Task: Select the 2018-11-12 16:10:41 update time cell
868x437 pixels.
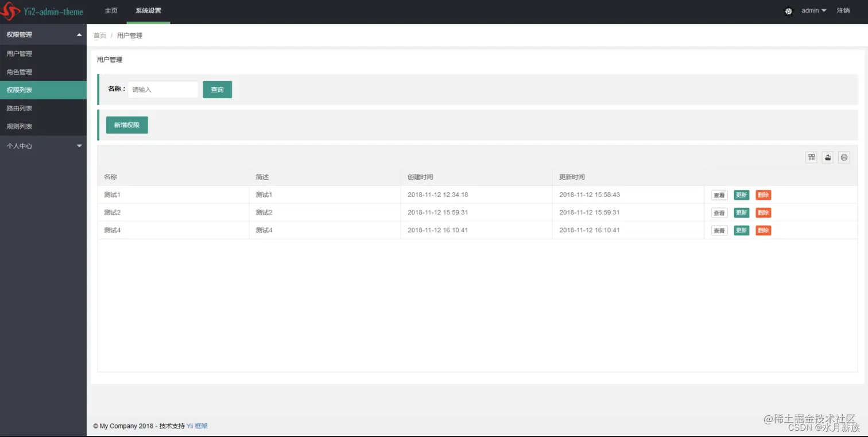Action: (x=628, y=230)
